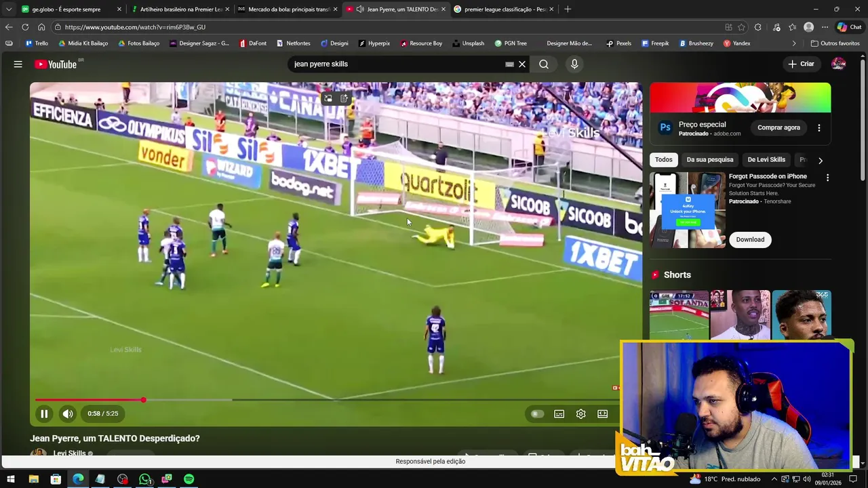Switch to 'premier league classificação' tab

click(504, 9)
